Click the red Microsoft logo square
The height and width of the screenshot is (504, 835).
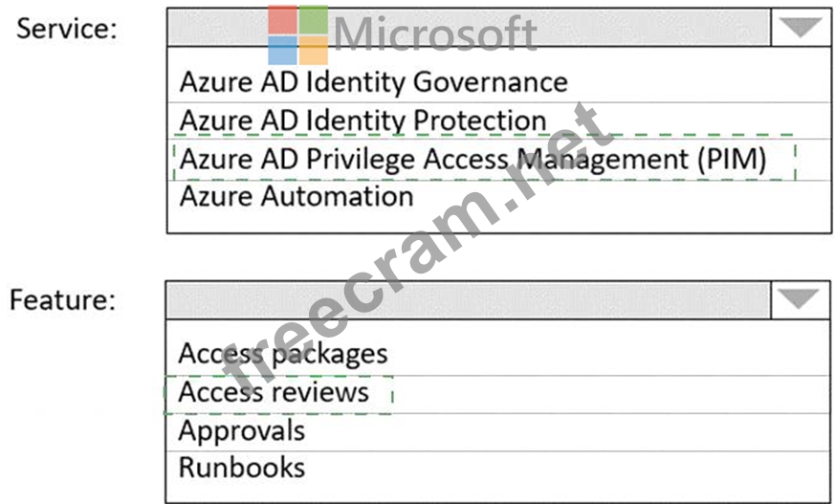point(282,20)
